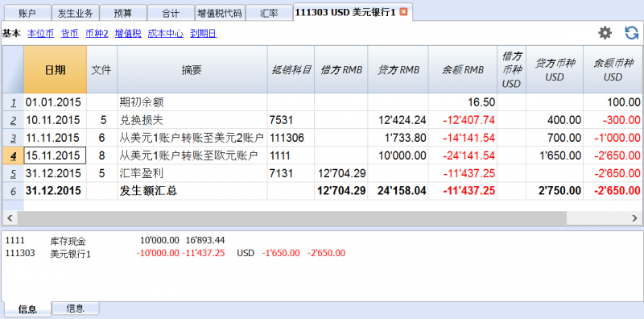The image size is (644, 319).
Task: Select the first 信息 bottom tab
Action: click(27, 309)
